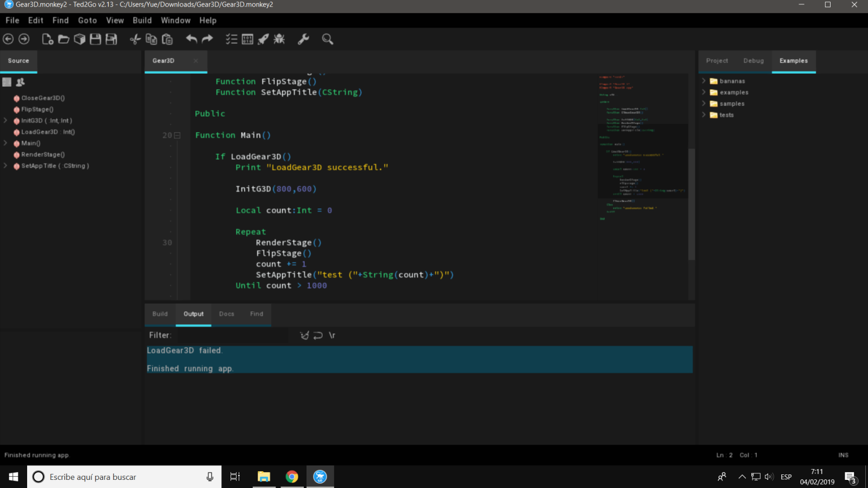Open settings with the wrench icon
This screenshot has width=868, height=488.
(303, 39)
